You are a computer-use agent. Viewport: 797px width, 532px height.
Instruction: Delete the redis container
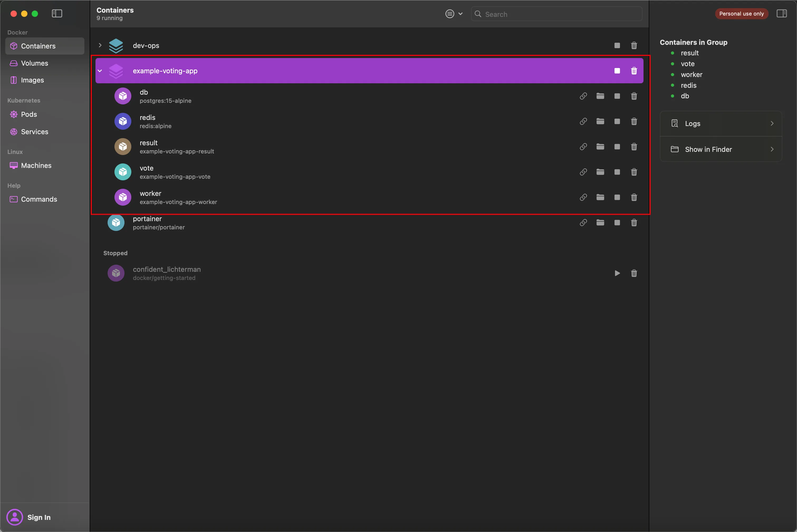coord(634,121)
